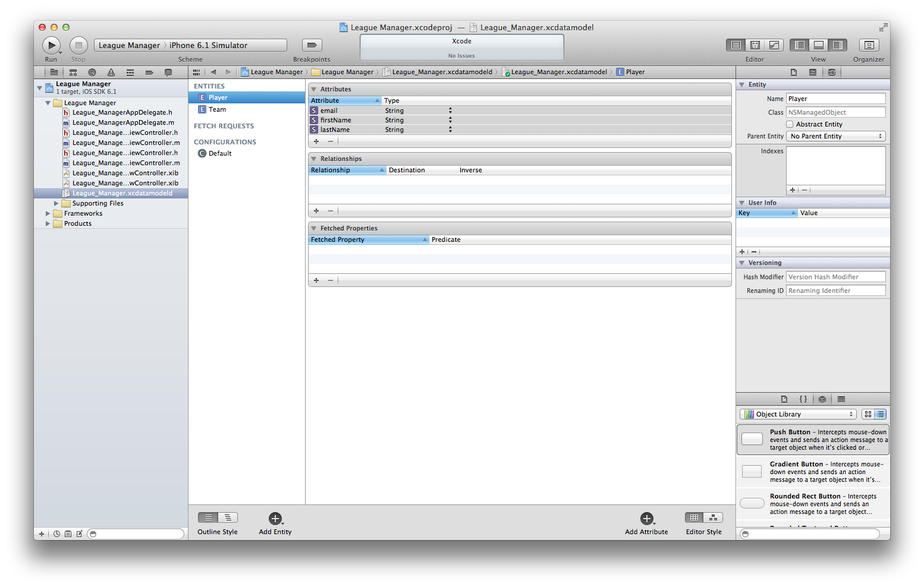The image size is (924, 587).
Task: Click the Run button in the toolbar
Action: tap(52, 45)
